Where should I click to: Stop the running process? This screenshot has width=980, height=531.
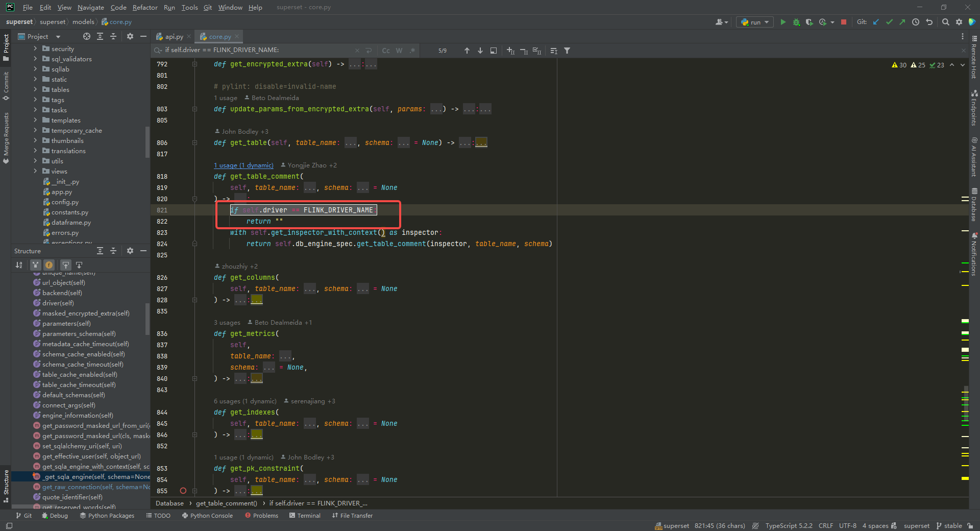coord(844,22)
